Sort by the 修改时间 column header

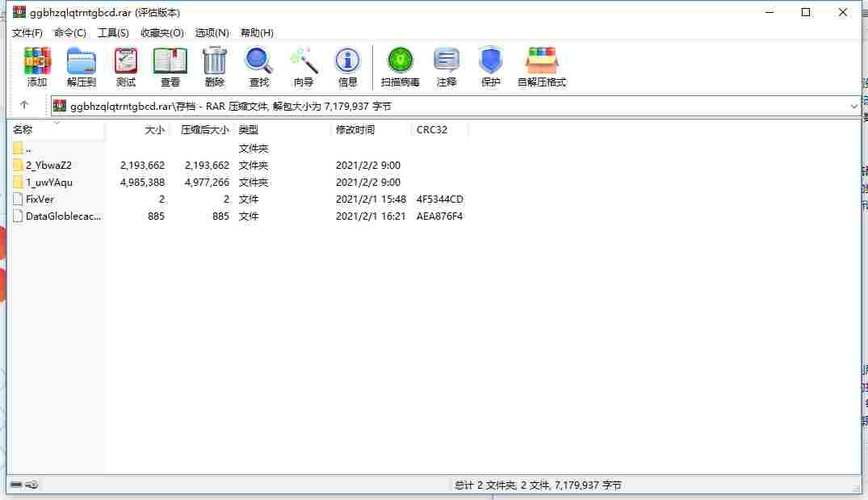pos(371,129)
